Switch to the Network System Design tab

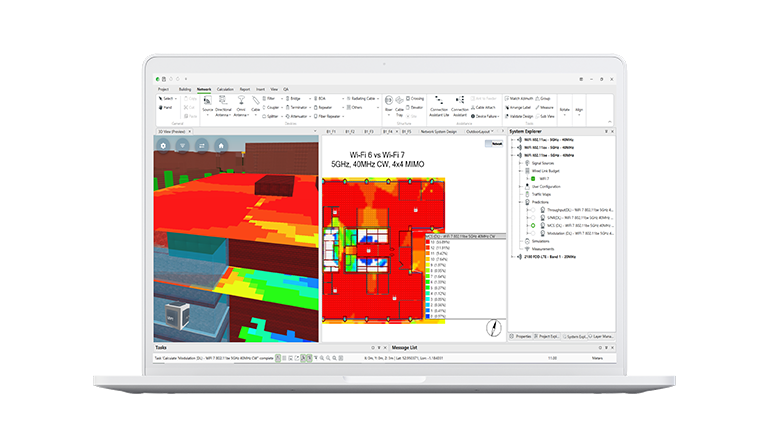tap(439, 132)
